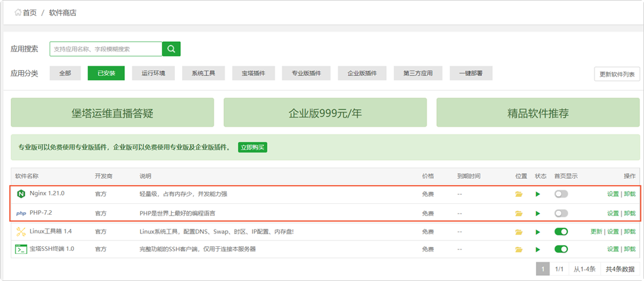
Task: Select the 运行环境 category tab
Action: pyautogui.click(x=153, y=73)
